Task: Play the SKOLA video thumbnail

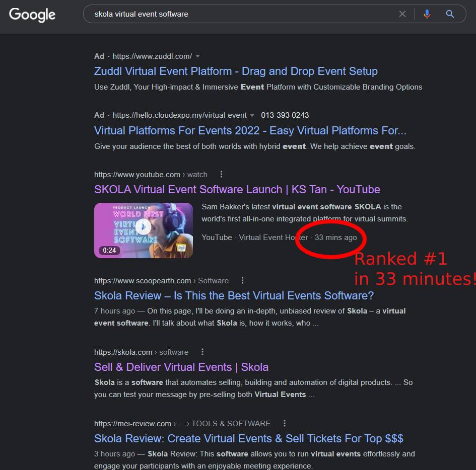Action: point(143,230)
